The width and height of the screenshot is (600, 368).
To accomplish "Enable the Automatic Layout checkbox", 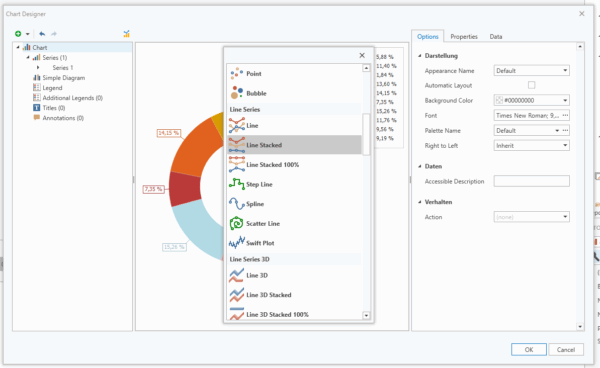I will tap(532, 85).
